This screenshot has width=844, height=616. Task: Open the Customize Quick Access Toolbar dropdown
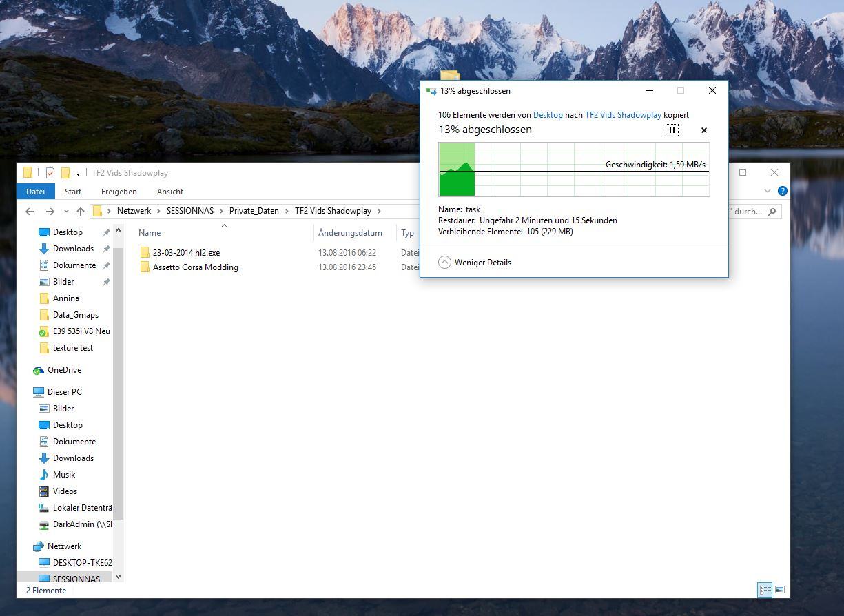[x=78, y=173]
